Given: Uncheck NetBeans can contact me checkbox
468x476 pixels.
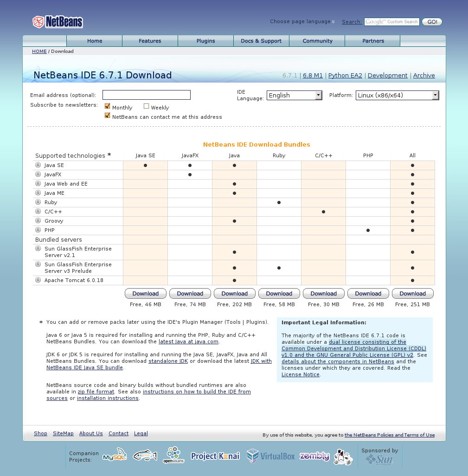Looking at the screenshot, I should 107,116.
